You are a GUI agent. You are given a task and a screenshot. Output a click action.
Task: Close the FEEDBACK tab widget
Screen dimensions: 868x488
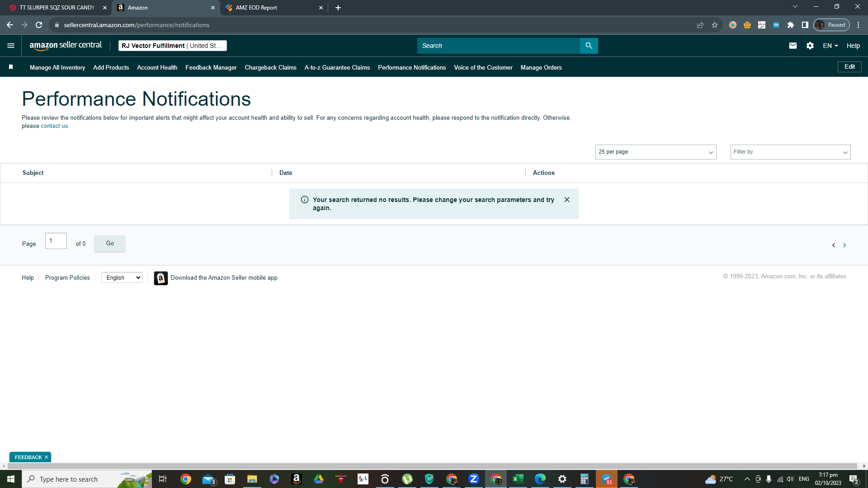point(46,457)
